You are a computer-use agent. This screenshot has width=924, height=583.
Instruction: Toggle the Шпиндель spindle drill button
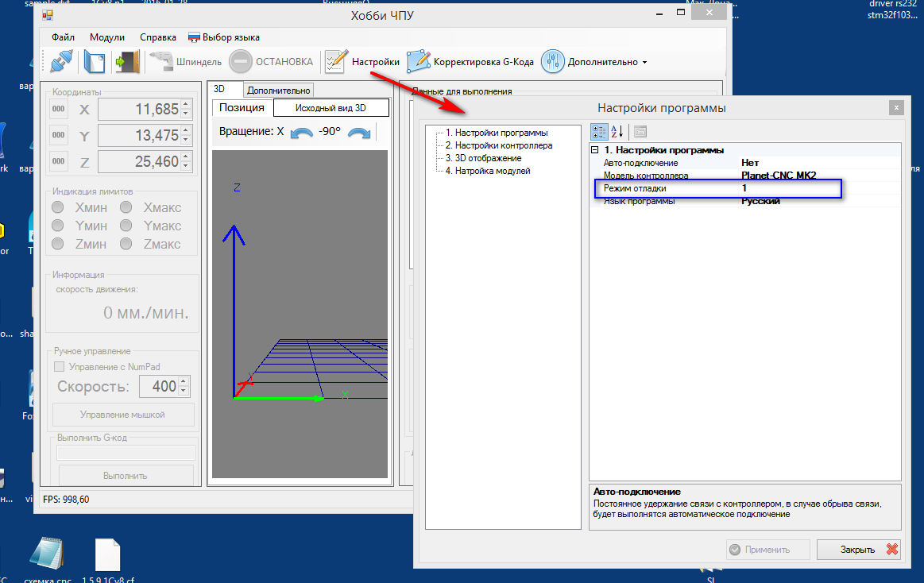[x=185, y=62]
